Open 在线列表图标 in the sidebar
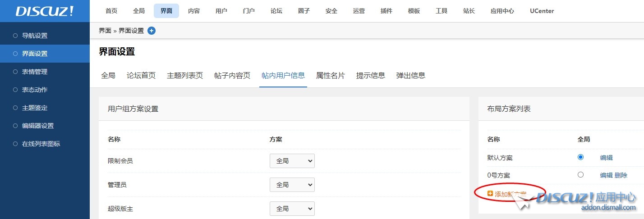The width and height of the screenshot is (644, 219). [41, 144]
